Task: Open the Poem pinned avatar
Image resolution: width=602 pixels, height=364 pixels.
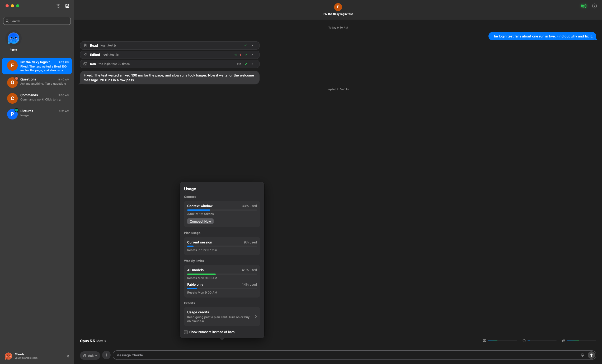Action: tap(13, 39)
